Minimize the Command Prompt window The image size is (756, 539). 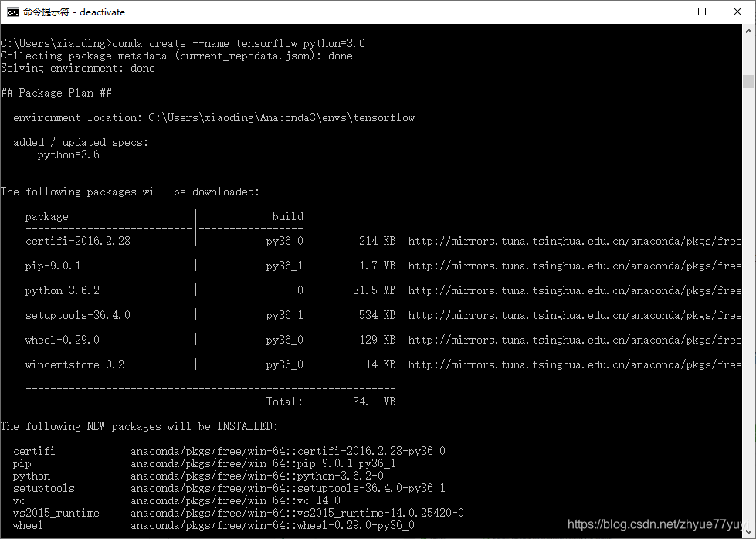[x=667, y=12]
